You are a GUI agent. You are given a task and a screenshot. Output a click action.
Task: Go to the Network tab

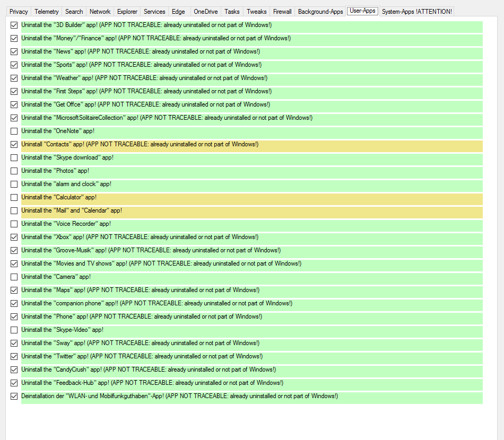[100, 12]
